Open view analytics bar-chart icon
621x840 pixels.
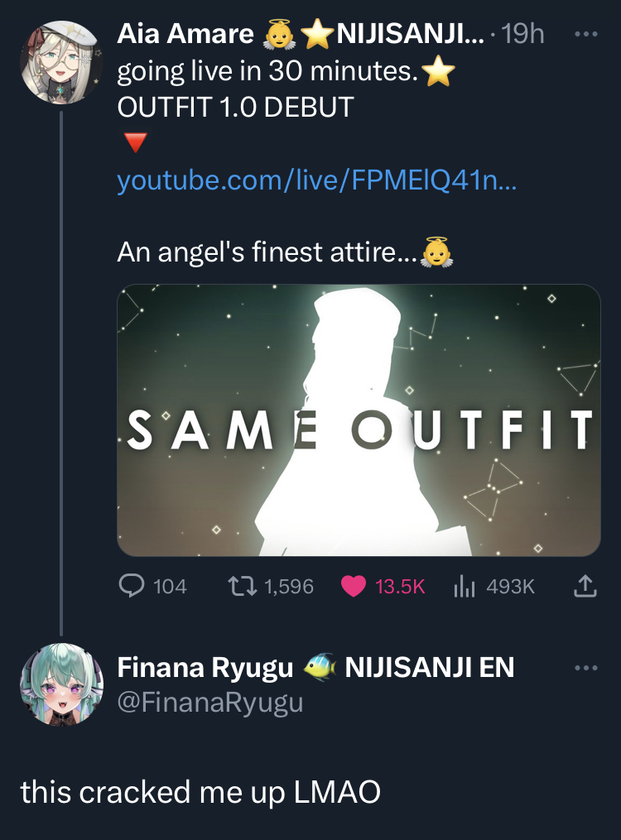(463, 586)
